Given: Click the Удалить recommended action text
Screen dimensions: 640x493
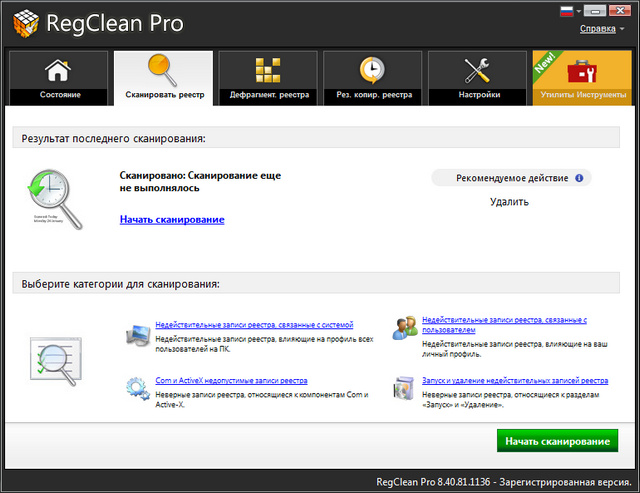Looking at the screenshot, I should [x=509, y=202].
